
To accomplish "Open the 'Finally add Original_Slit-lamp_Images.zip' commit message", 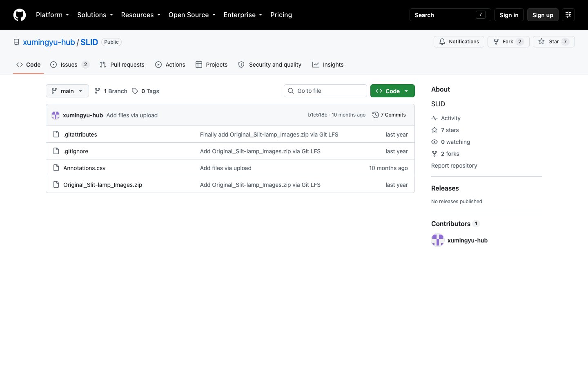I will [x=269, y=135].
